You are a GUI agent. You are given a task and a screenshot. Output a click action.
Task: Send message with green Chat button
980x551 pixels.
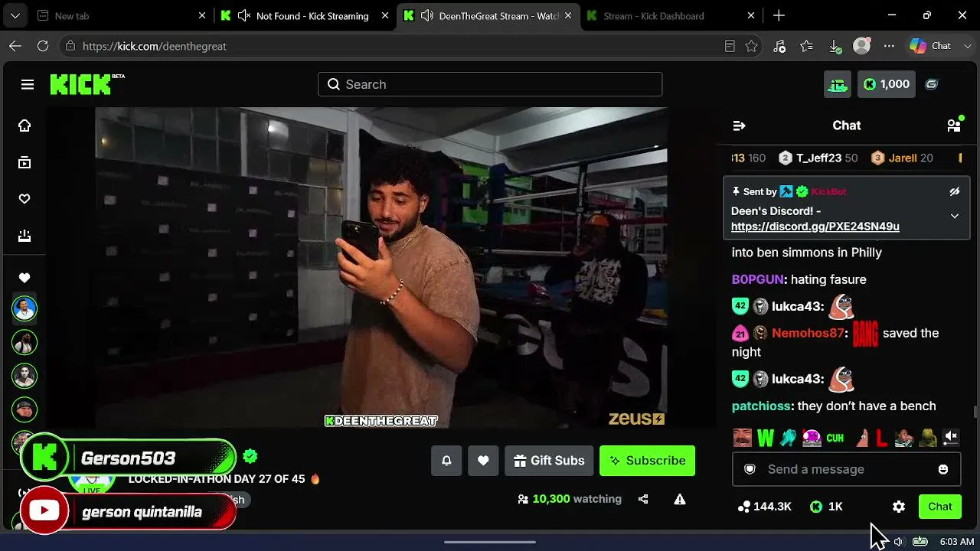(x=940, y=507)
